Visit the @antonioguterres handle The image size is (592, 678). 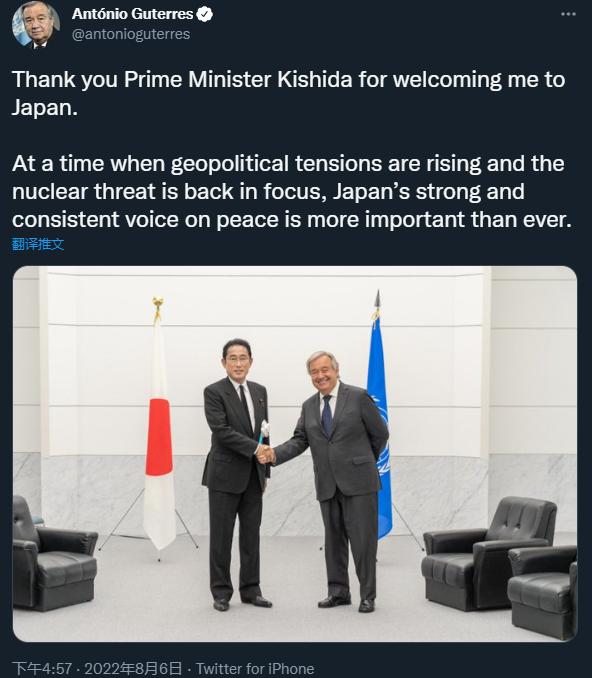131,34
